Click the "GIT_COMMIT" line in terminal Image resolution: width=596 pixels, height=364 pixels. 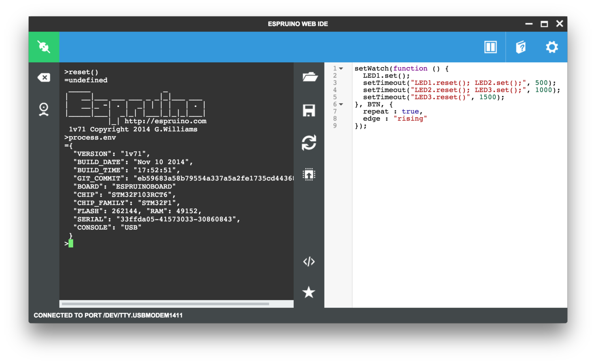[183, 178]
